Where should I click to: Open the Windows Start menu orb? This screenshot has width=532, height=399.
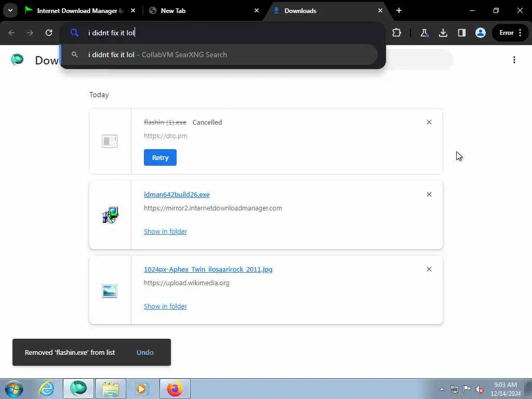click(x=14, y=389)
